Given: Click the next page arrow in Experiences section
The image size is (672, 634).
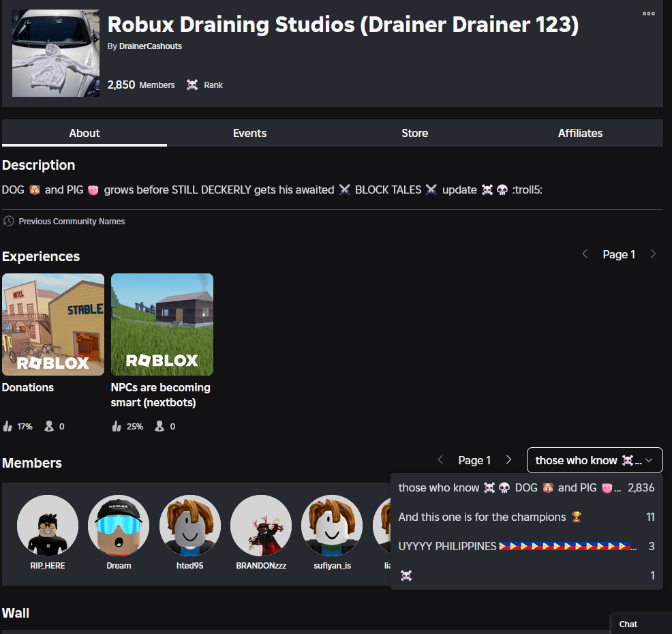Looking at the screenshot, I should click(654, 254).
